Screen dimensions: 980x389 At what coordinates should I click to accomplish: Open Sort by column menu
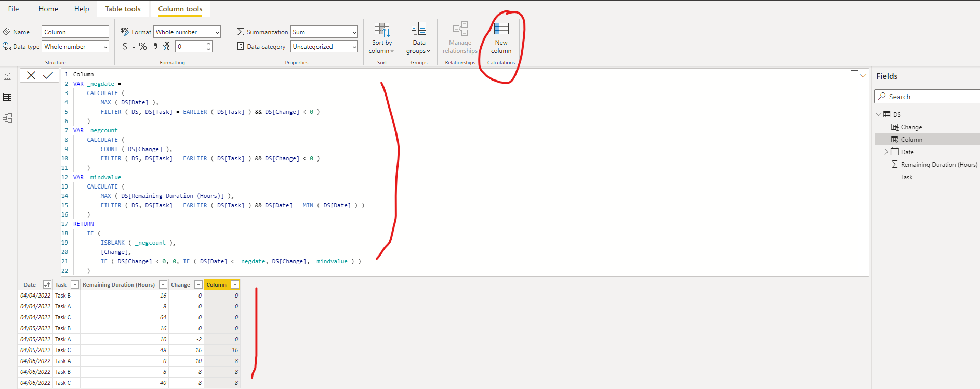coord(382,38)
